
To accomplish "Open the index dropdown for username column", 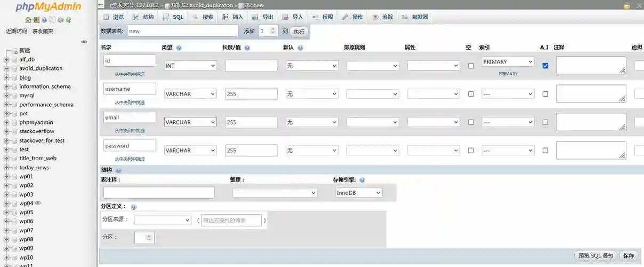I will (508, 94).
